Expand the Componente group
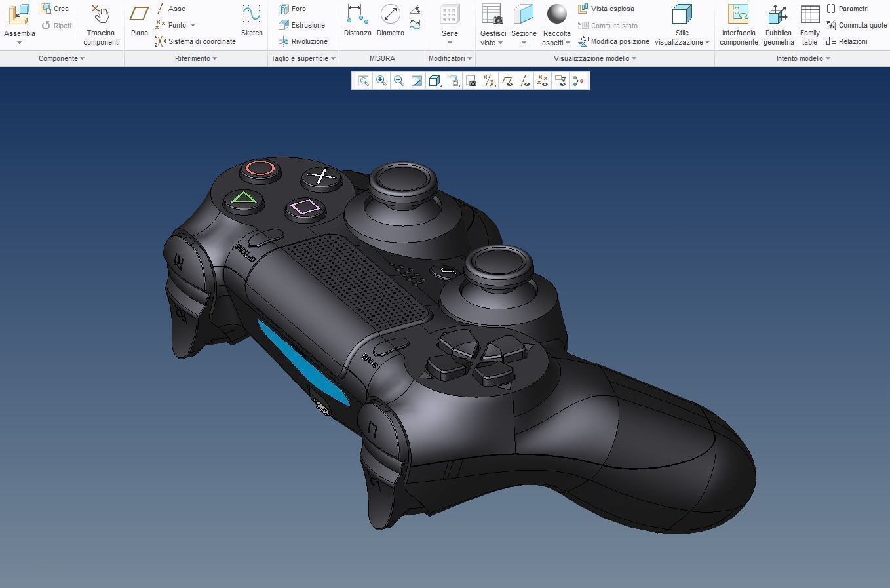 pyautogui.click(x=62, y=58)
